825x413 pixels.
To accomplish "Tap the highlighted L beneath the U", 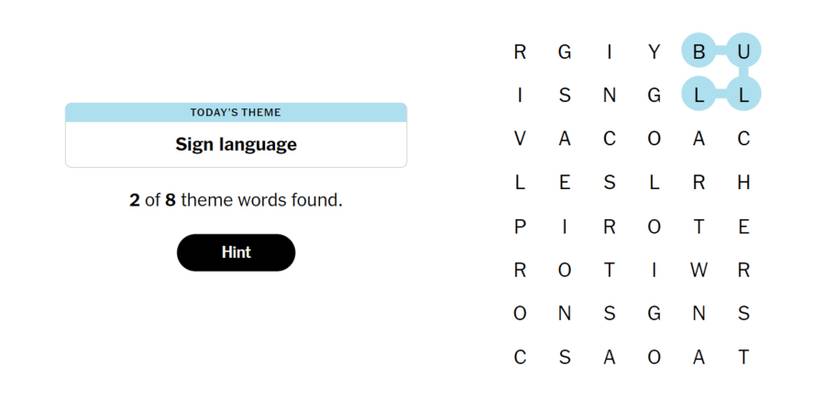I will click(743, 95).
